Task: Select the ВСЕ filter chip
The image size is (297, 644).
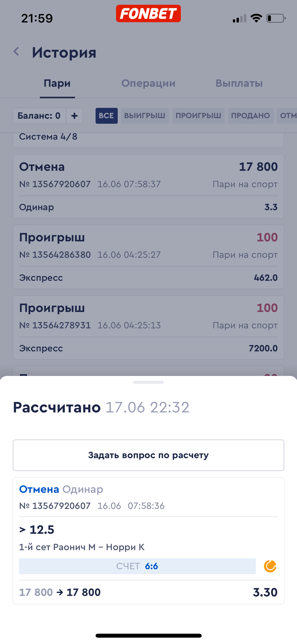Action: click(106, 116)
